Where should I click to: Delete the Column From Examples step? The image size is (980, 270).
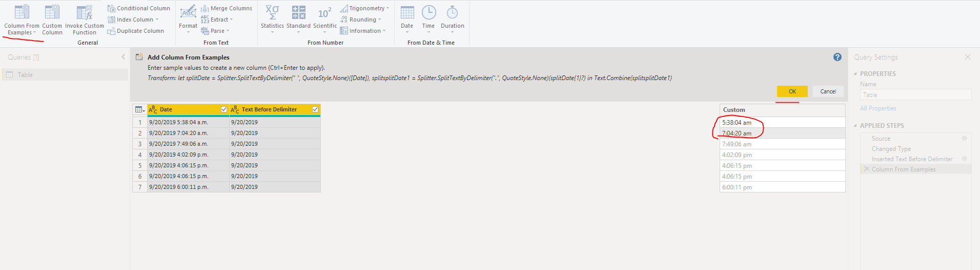pyautogui.click(x=867, y=169)
